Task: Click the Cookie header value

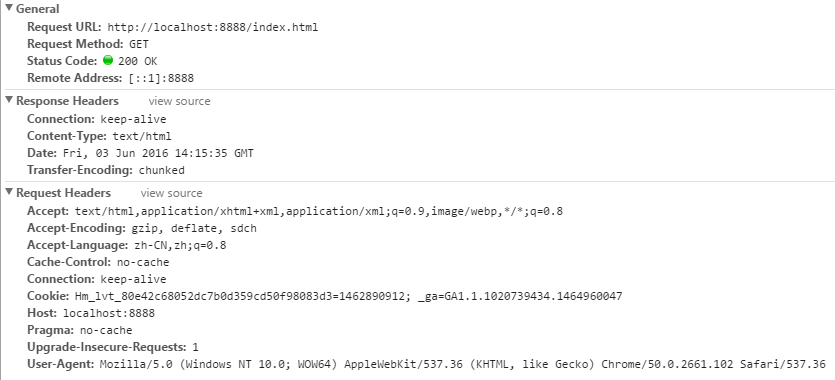Action: (x=348, y=296)
